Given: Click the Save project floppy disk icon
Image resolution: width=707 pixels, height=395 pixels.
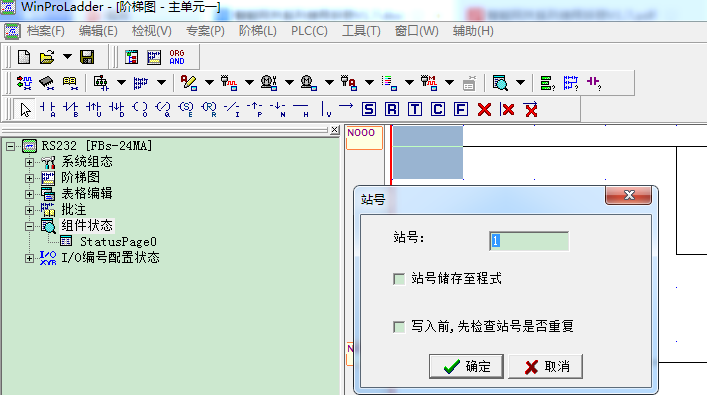Looking at the screenshot, I should [x=87, y=57].
